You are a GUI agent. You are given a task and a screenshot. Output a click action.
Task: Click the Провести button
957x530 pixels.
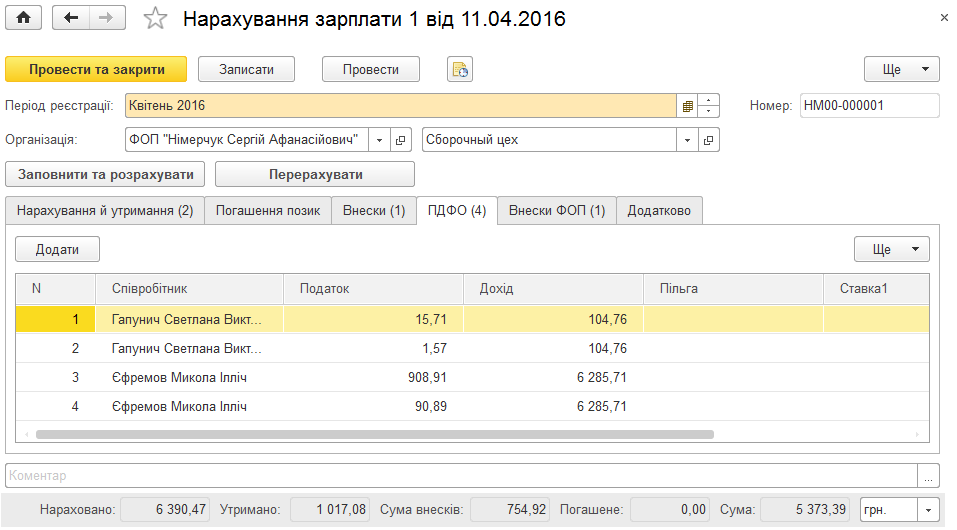370,70
